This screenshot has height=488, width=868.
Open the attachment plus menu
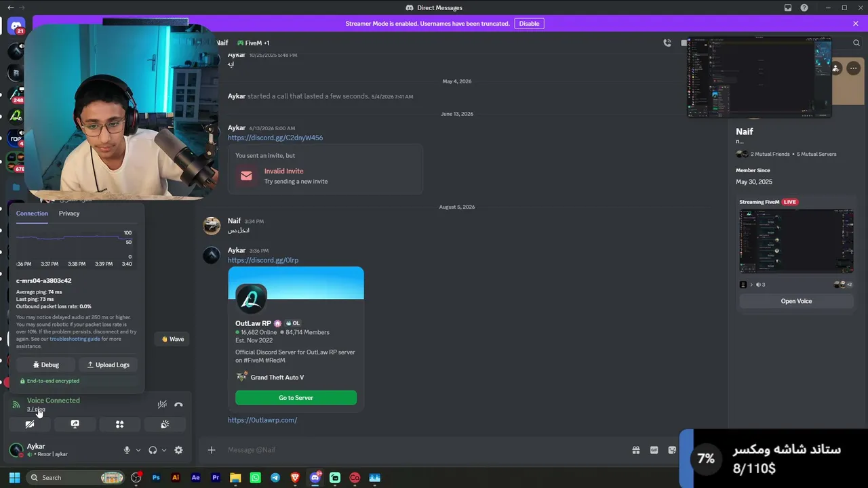click(x=212, y=450)
